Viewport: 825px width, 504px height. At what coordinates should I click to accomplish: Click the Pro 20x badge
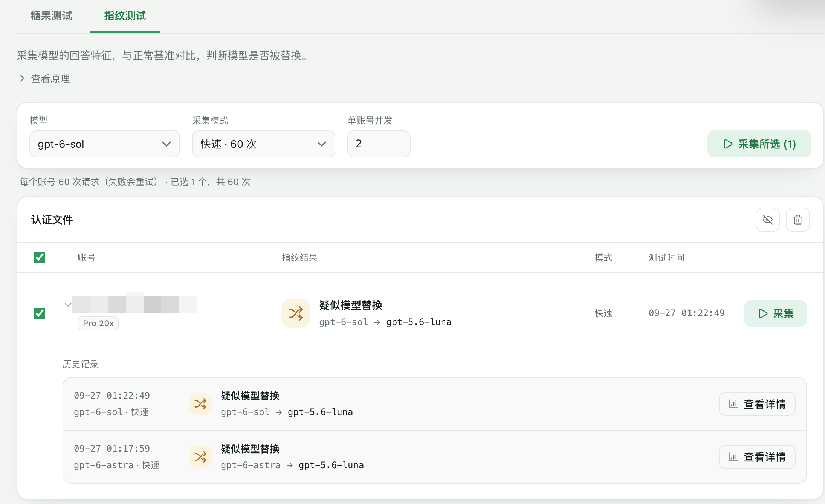coord(98,323)
